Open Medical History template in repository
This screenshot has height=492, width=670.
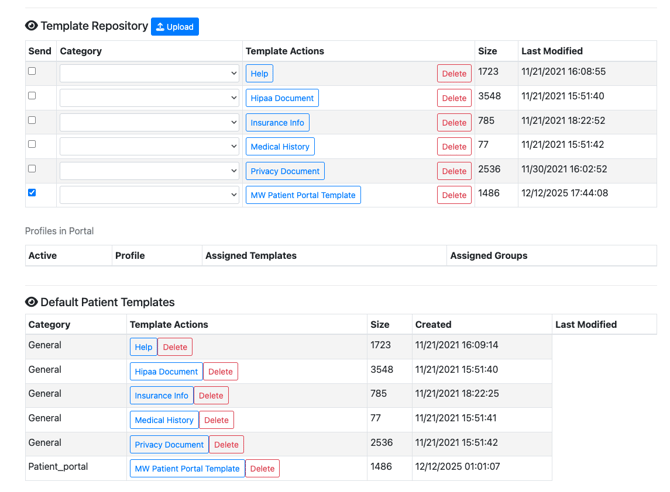tap(280, 147)
